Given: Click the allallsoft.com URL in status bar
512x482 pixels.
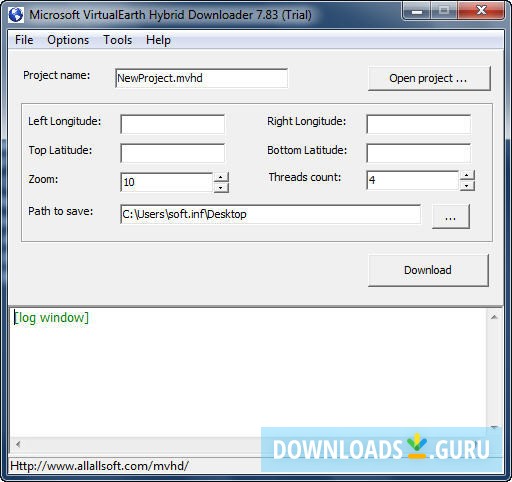Looking at the screenshot, I should (x=99, y=466).
